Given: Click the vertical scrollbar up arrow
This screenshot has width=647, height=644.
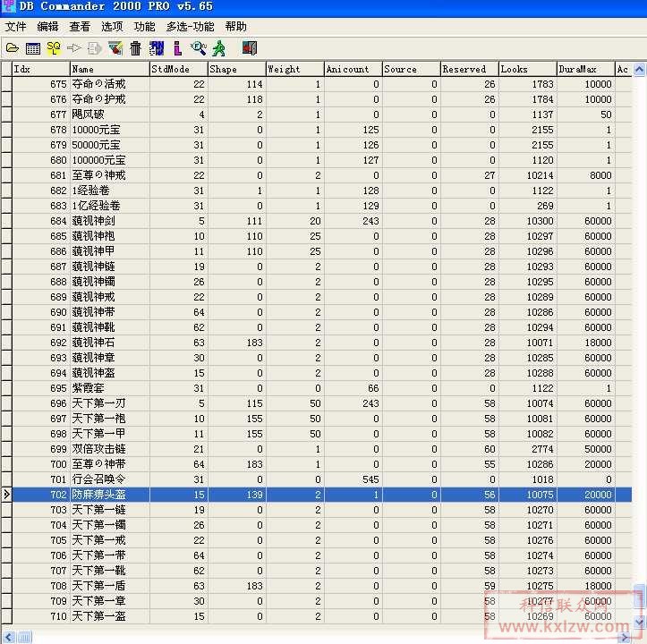Looking at the screenshot, I should [x=639, y=69].
